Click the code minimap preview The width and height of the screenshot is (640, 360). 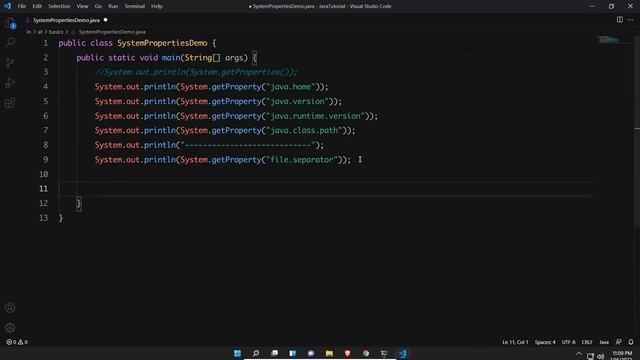(x=608, y=40)
